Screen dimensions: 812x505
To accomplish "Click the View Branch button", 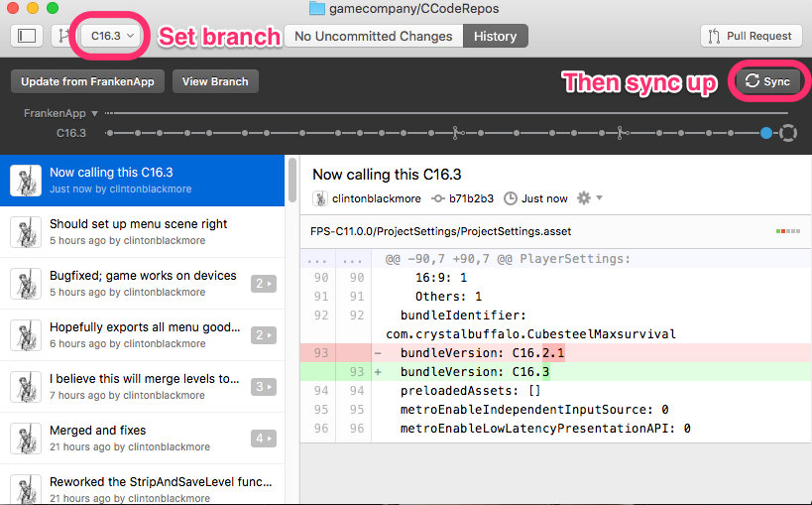I will click(x=215, y=81).
